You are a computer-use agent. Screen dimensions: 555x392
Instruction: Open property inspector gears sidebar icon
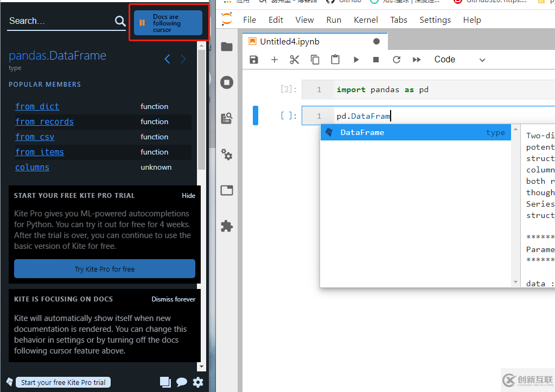pos(227,155)
